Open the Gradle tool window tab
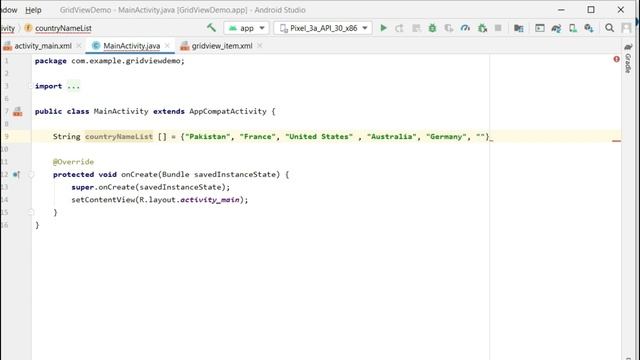 pos(628,58)
